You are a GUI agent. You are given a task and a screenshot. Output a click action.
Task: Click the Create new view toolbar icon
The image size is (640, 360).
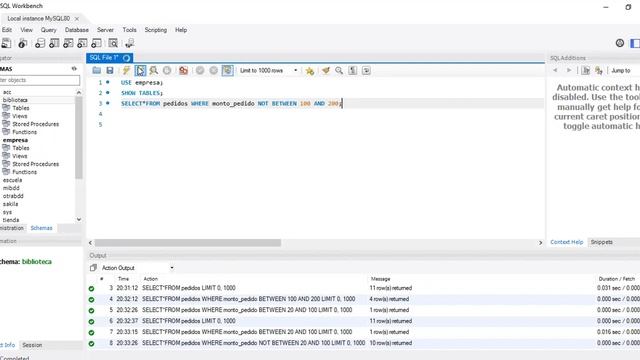point(68,43)
